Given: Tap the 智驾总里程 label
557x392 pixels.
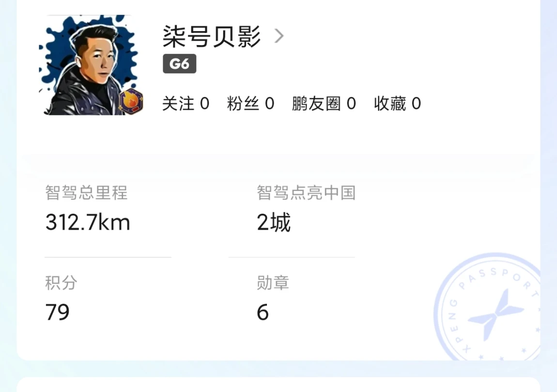Looking at the screenshot, I should pos(86,193).
